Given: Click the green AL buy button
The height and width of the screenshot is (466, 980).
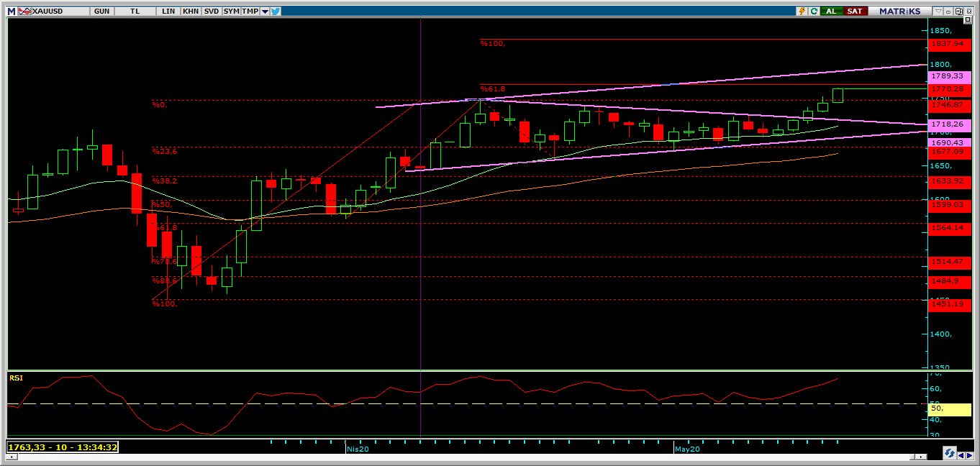Looking at the screenshot, I should tap(832, 11).
